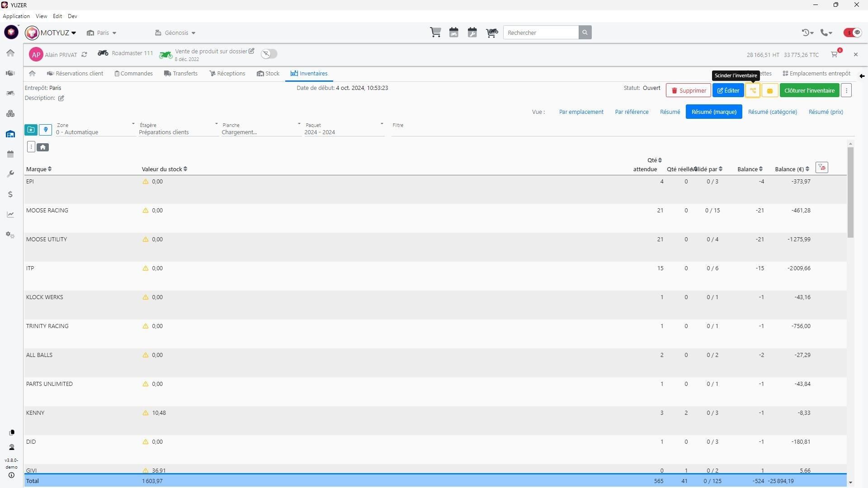Screen dimensions: 868x488
Task: Click the Supprimer button
Action: tap(688, 90)
